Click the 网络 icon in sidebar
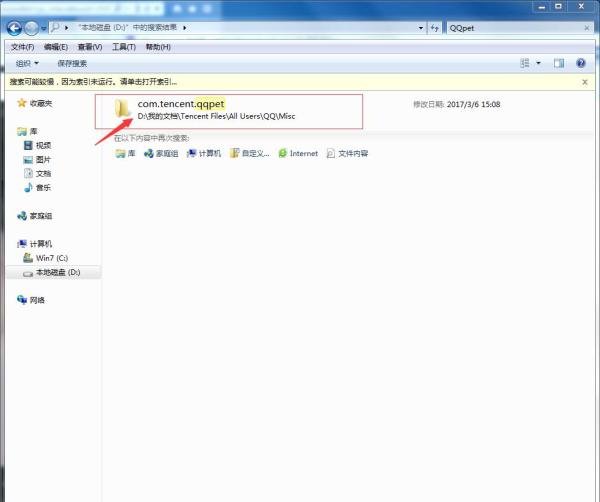600x502 pixels. point(22,300)
